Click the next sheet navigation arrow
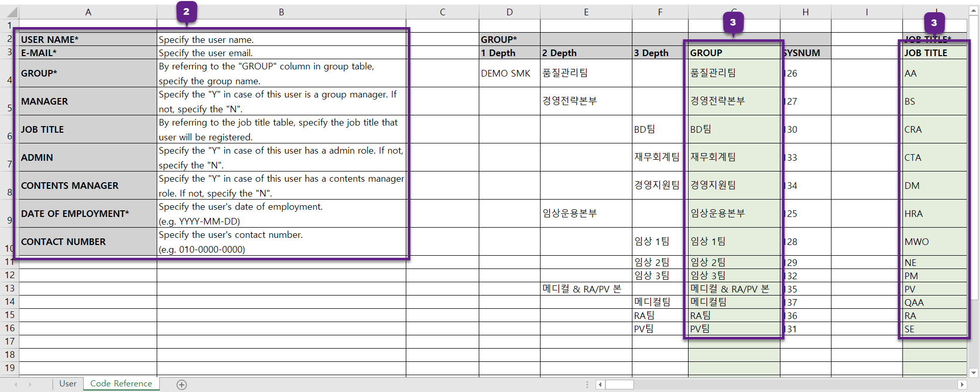This screenshot has width=980, height=392. click(x=30, y=384)
